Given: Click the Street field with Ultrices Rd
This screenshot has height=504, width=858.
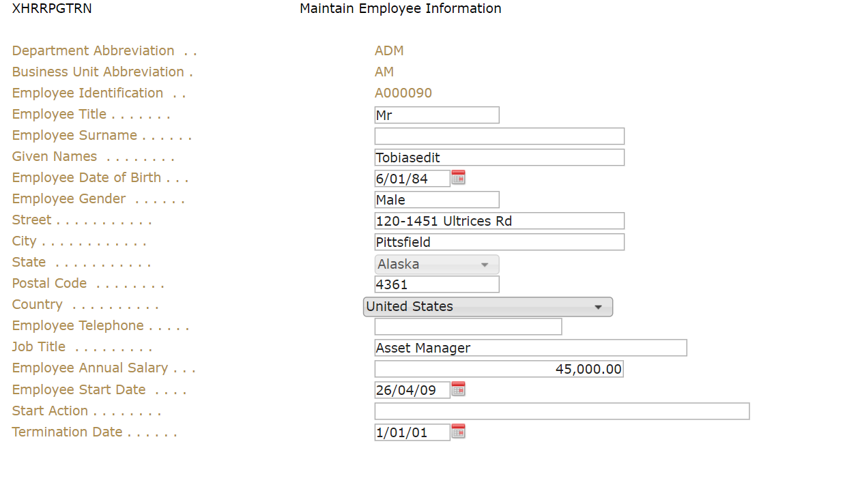Looking at the screenshot, I should pos(499,221).
